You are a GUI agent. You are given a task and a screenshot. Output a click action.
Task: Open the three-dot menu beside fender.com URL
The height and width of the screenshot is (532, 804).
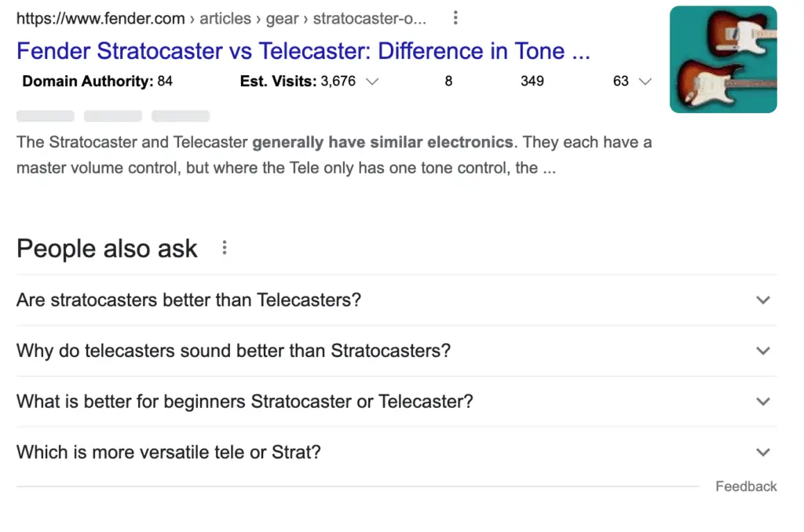pos(455,18)
